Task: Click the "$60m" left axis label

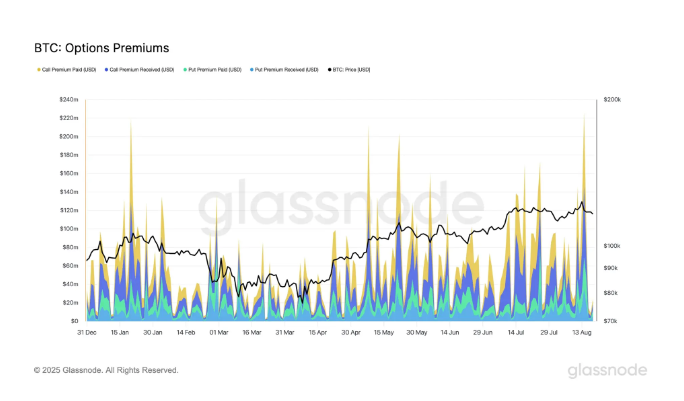Action: pos(70,265)
